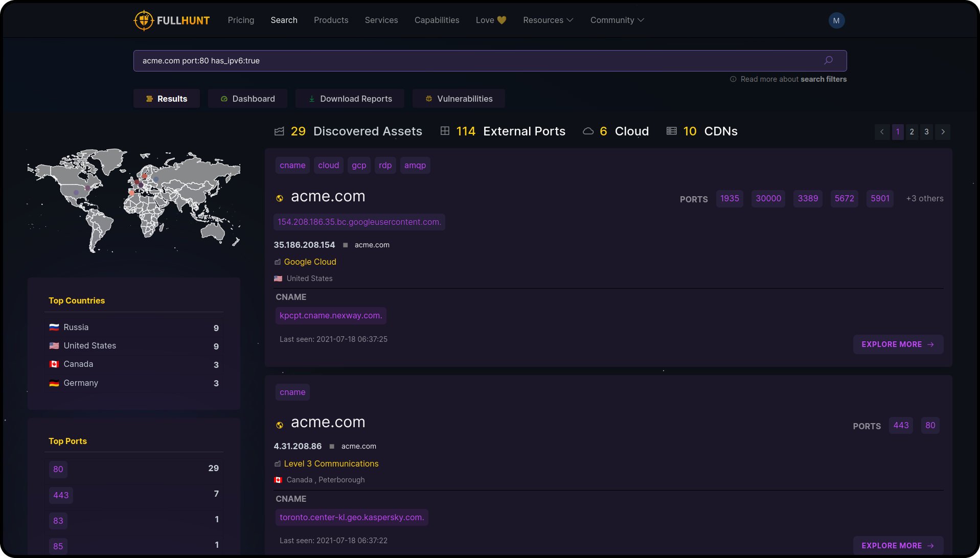Image resolution: width=980 pixels, height=558 pixels.
Task: Click the Discovered Assets chart icon
Action: pos(279,131)
